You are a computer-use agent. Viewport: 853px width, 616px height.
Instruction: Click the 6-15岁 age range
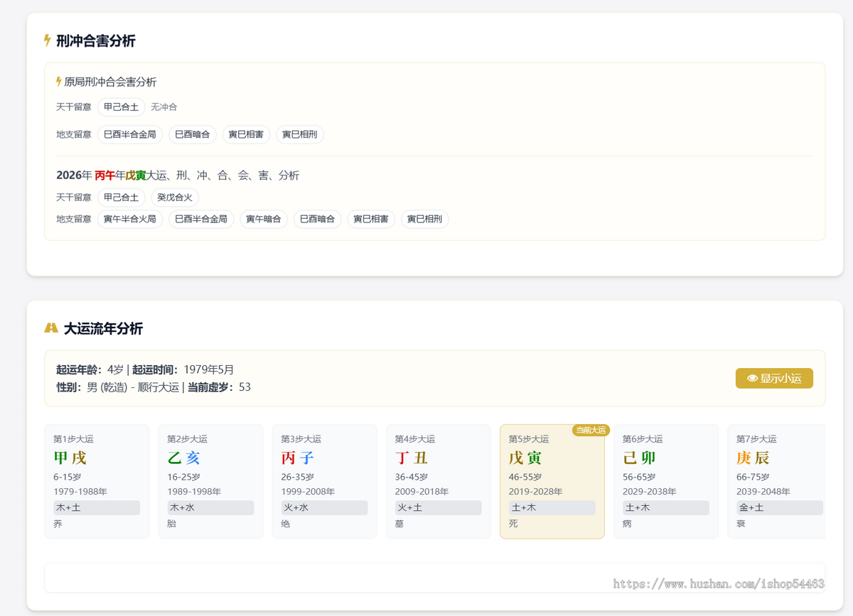[x=68, y=477]
